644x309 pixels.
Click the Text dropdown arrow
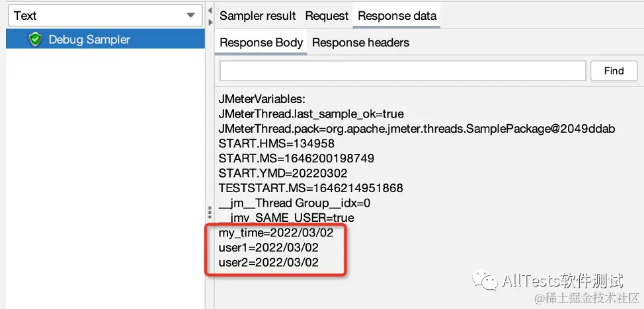190,16
